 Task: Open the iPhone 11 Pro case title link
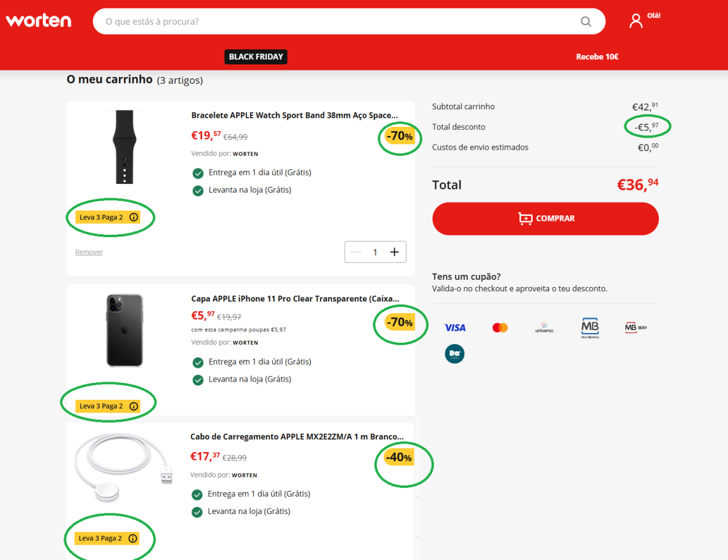(x=295, y=299)
